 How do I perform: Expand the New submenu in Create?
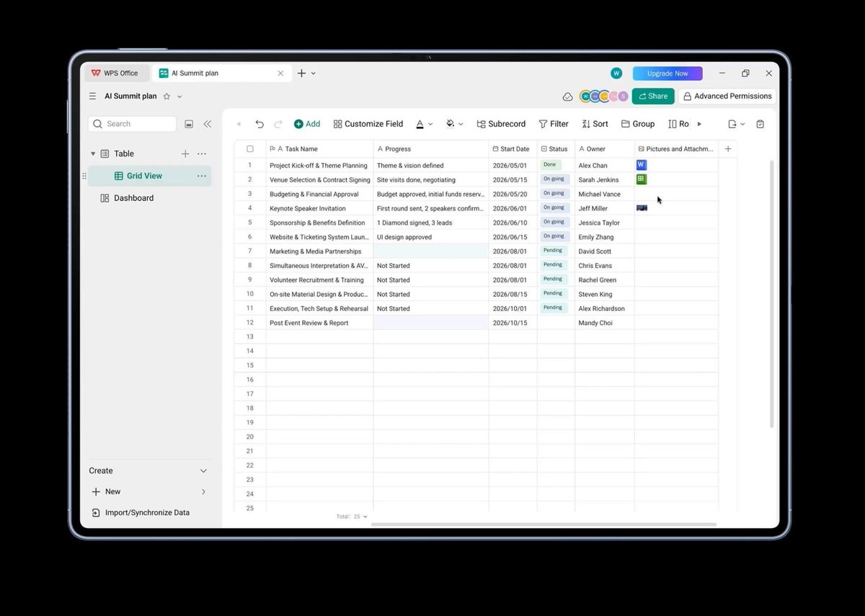tap(203, 491)
